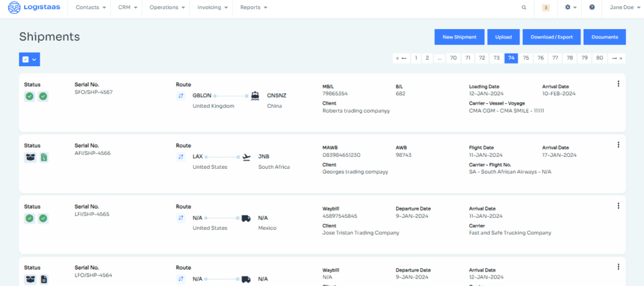Viewport: 644px width, 286px height.
Task: Go to page 75 in pagination
Action: click(526, 58)
